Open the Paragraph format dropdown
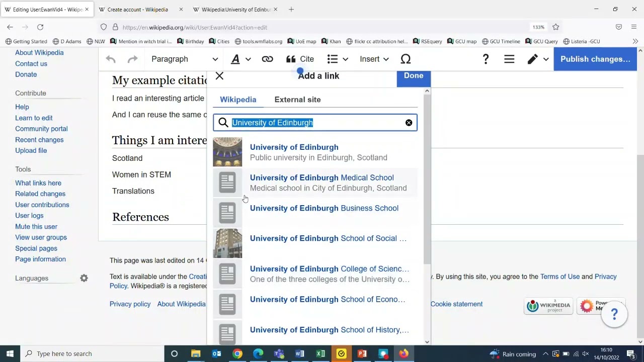The height and width of the screenshot is (362, 644). (x=185, y=59)
